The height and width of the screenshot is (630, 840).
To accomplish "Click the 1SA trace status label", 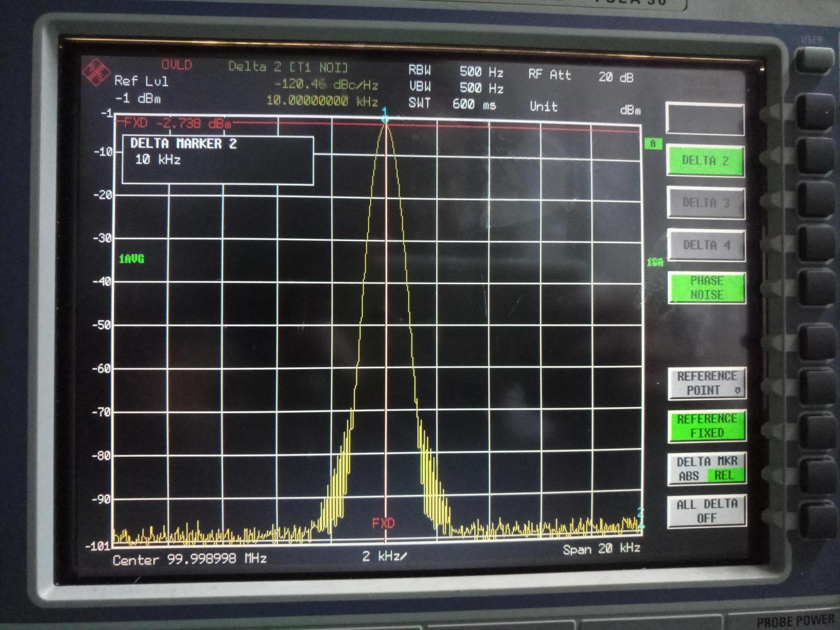I will [655, 261].
